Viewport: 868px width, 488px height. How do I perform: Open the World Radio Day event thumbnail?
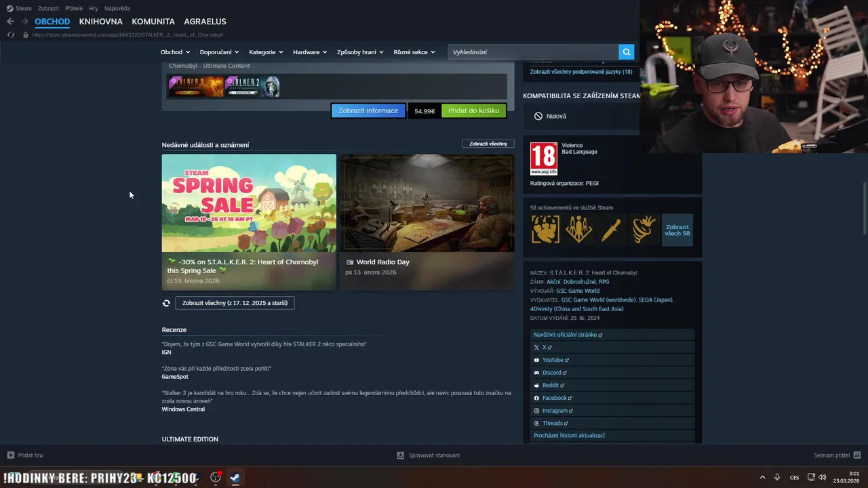click(427, 203)
